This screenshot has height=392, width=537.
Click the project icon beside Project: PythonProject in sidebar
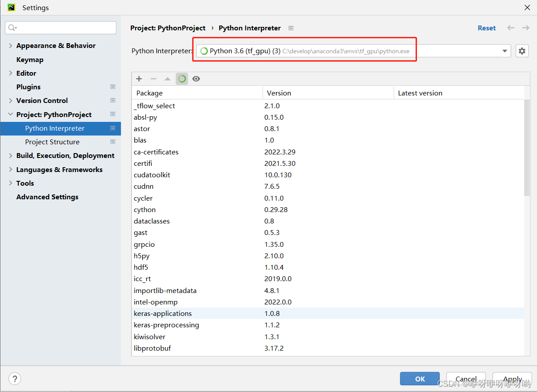point(113,114)
